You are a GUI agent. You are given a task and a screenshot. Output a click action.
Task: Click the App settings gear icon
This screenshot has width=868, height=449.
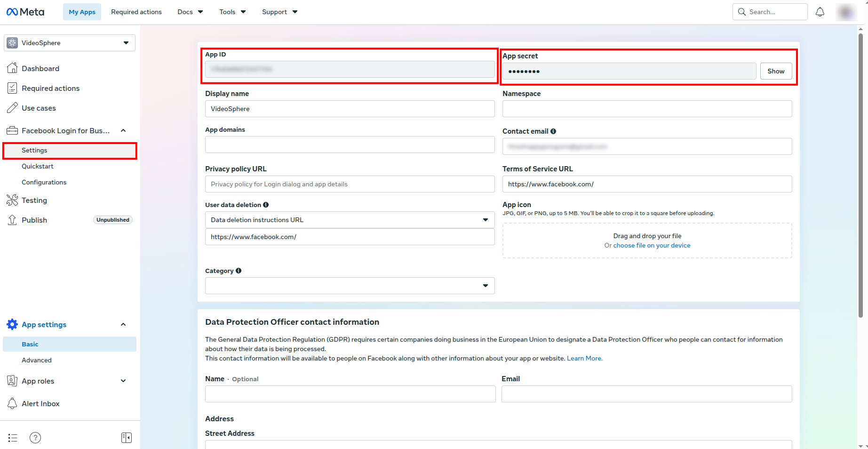12,324
